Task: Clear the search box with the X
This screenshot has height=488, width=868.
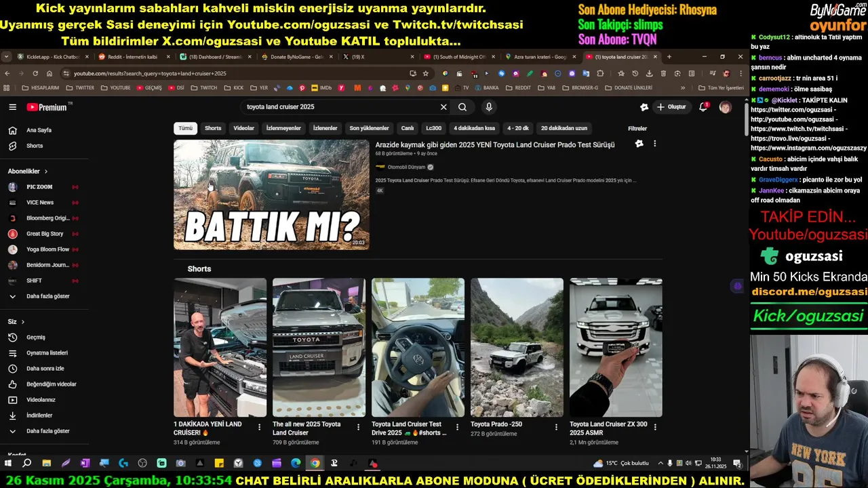Action: [443, 107]
